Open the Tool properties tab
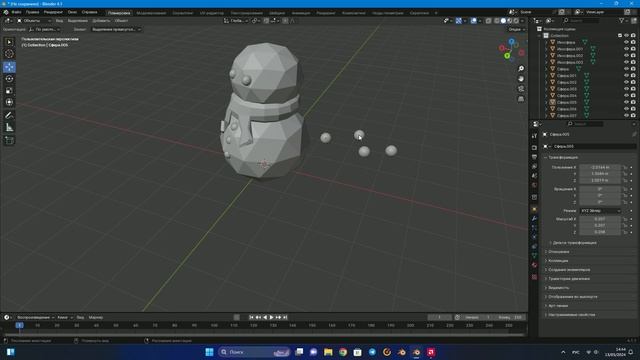 534,136
